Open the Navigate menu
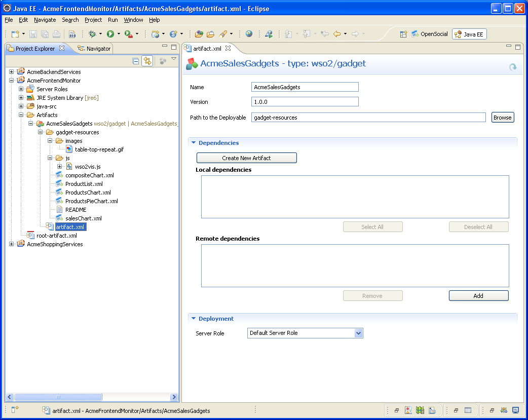The image size is (528, 420). (45, 20)
